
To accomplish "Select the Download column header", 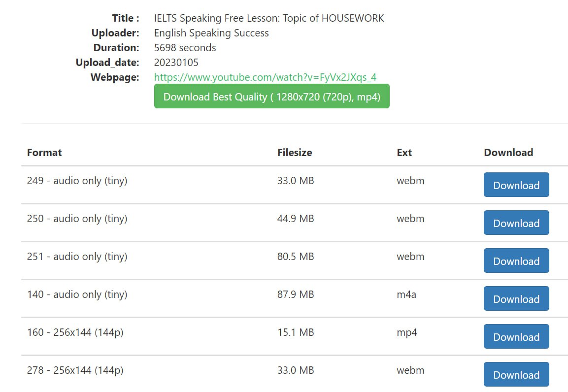I will pyautogui.click(x=508, y=152).
